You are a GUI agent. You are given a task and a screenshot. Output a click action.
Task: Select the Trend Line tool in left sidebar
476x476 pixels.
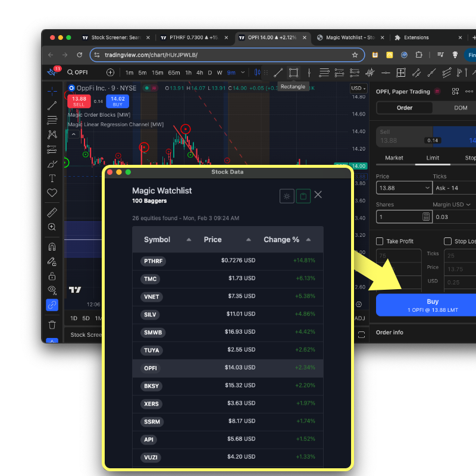(52, 105)
